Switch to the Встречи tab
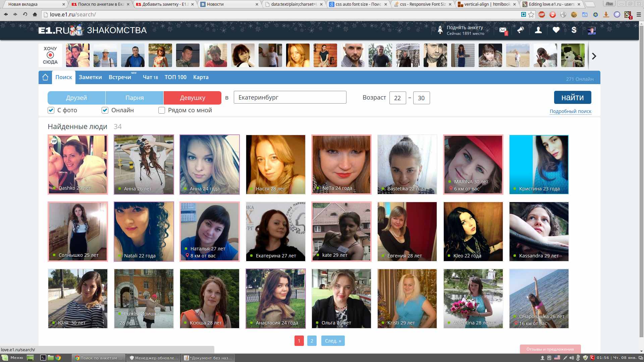The width and height of the screenshot is (644, 362). tap(119, 77)
